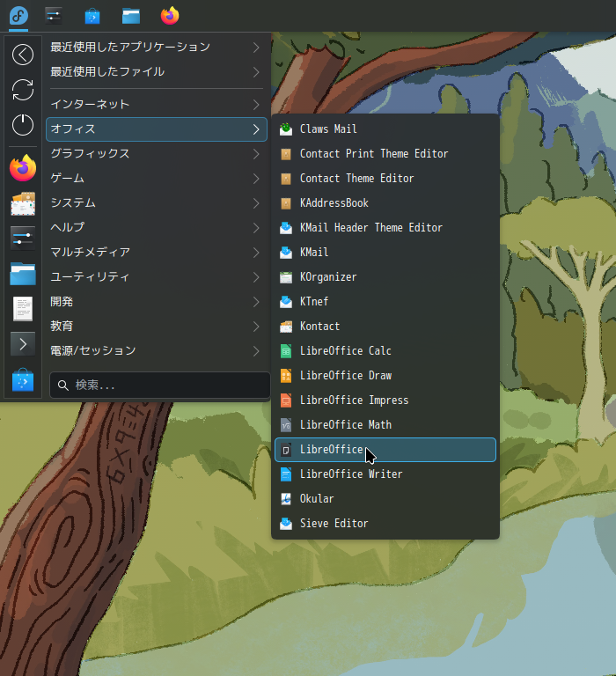
Task: Click the KAddressBook icon
Action: pos(286,203)
